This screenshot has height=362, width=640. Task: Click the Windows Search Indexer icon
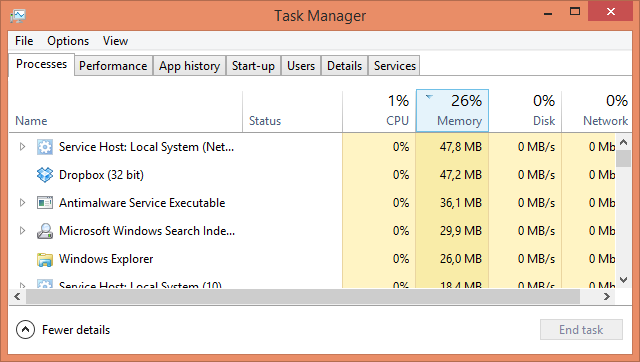(44, 231)
